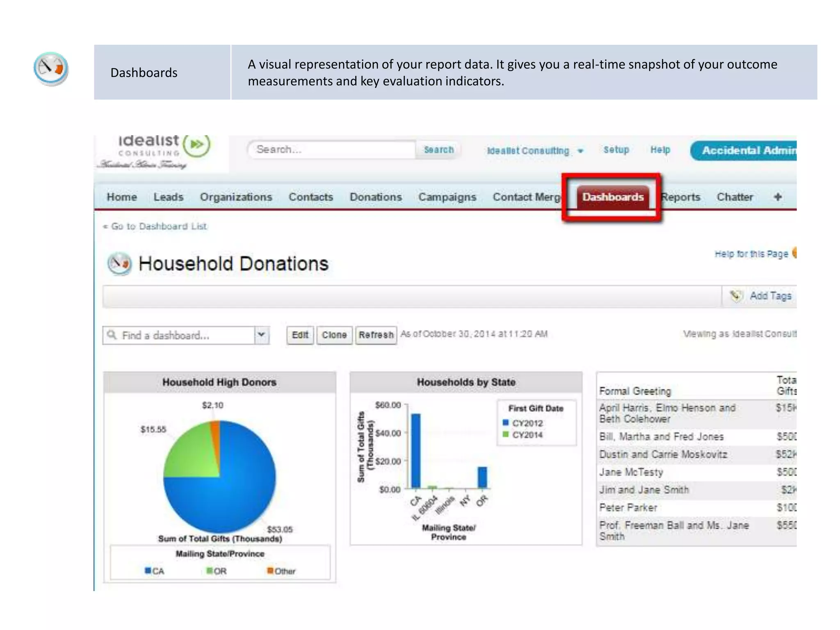
Task: Click the Find a dashboard input
Action: click(179, 335)
